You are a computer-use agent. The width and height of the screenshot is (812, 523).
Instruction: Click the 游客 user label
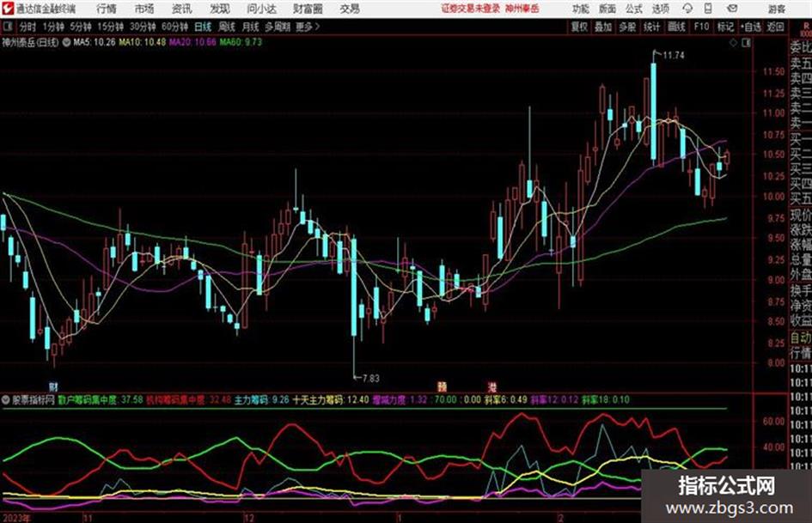(x=776, y=9)
